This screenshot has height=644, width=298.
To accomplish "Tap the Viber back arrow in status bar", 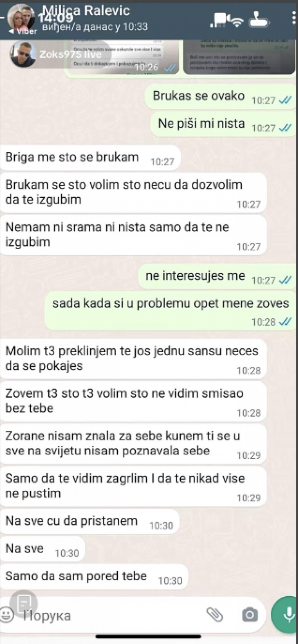I will coord(22,32).
